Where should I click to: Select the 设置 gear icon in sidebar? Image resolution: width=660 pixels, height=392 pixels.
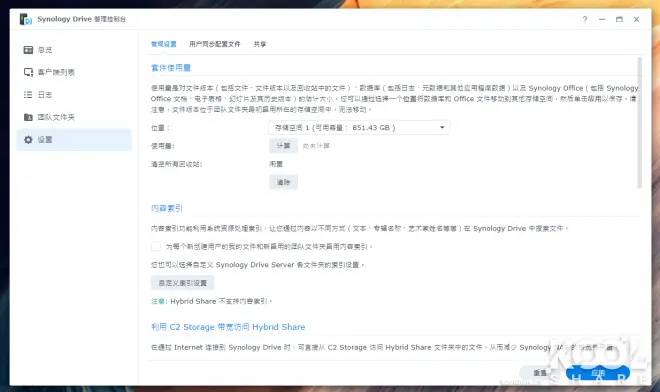point(28,140)
